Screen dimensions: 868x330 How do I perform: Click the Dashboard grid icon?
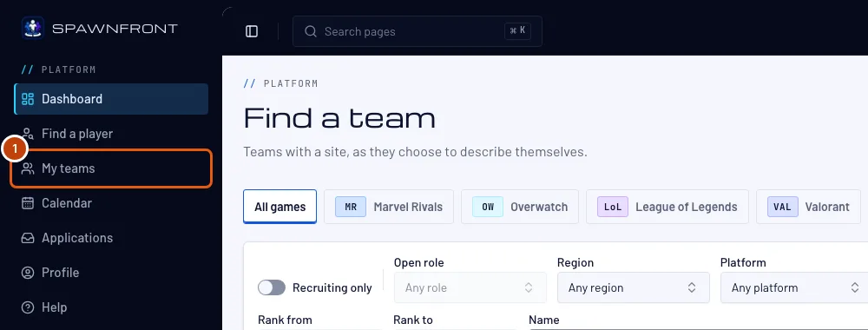pyautogui.click(x=28, y=99)
